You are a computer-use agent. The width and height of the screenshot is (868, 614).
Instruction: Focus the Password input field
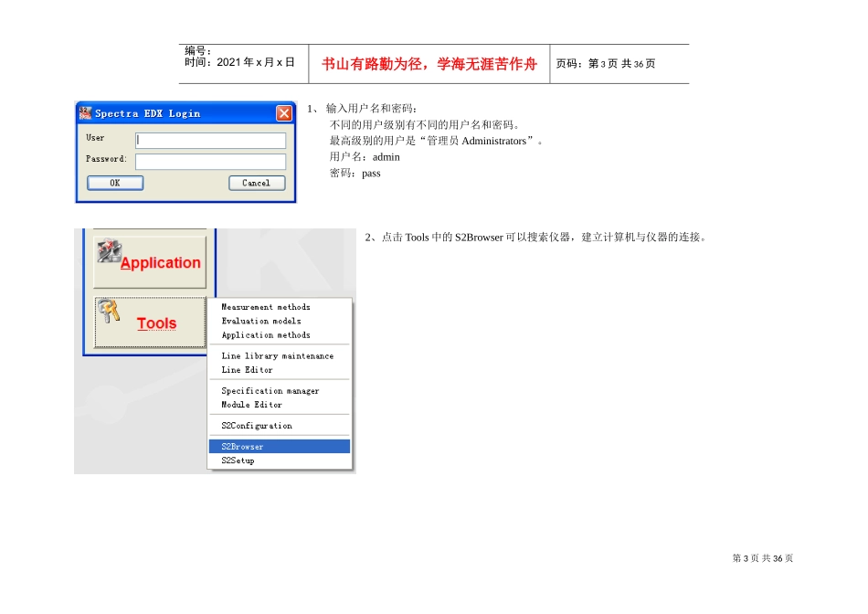(210, 162)
